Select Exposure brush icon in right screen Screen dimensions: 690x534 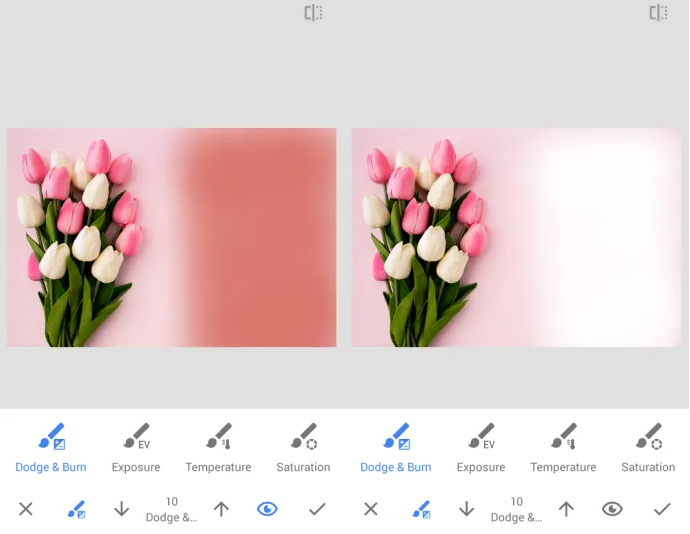point(482,436)
